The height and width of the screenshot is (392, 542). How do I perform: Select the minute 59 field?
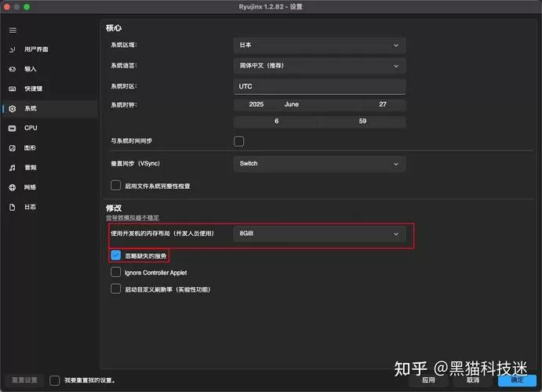pyautogui.click(x=362, y=122)
